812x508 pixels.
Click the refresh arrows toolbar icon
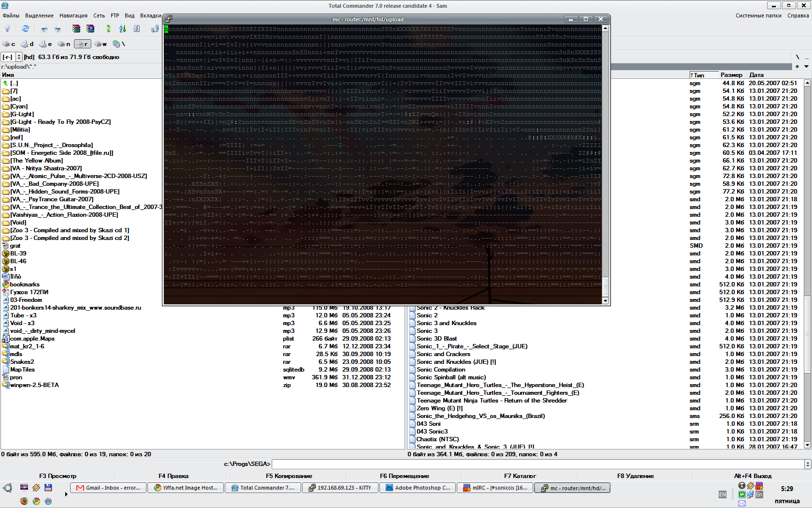coord(26,29)
